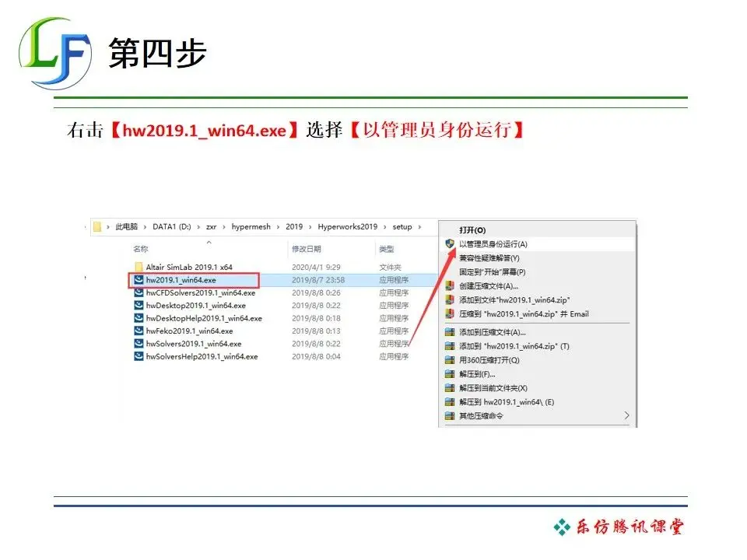
Task: Select file name hwDesktop2019.1_win64.exe
Action: click(x=196, y=305)
